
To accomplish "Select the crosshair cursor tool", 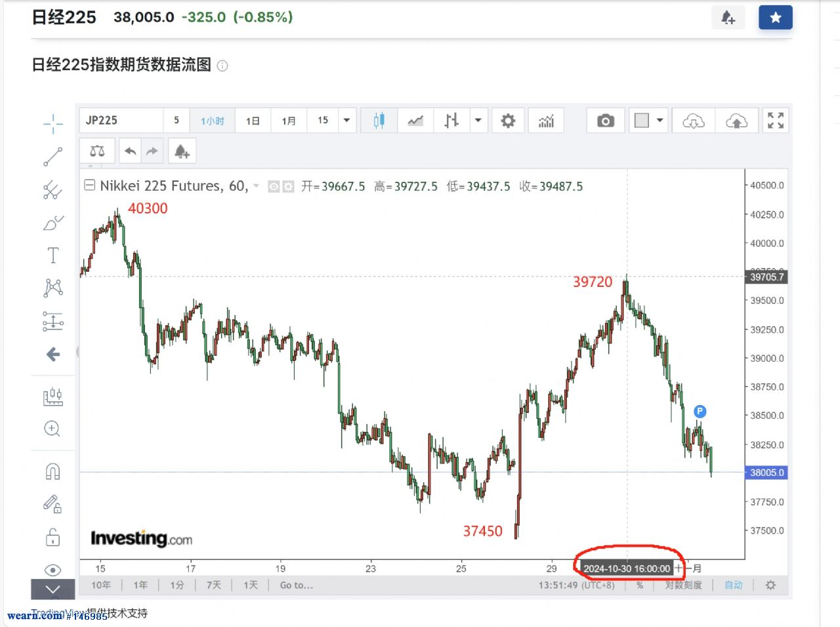I will [53, 123].
